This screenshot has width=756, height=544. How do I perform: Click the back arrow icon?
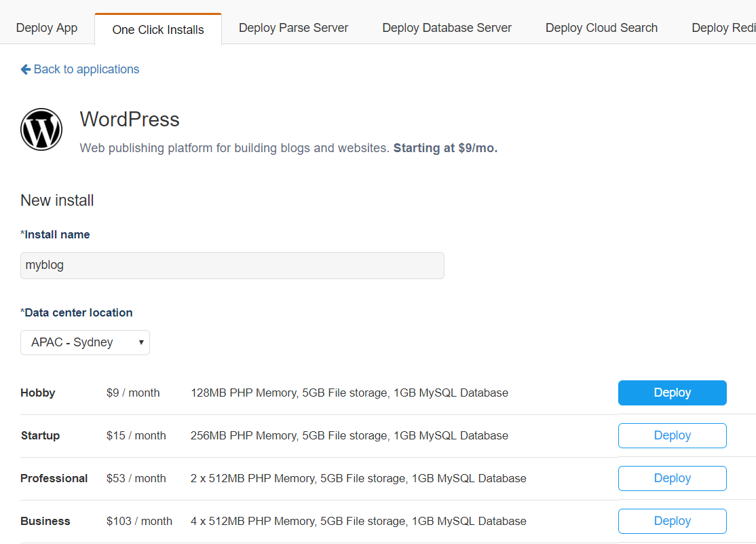pos(26,69)
